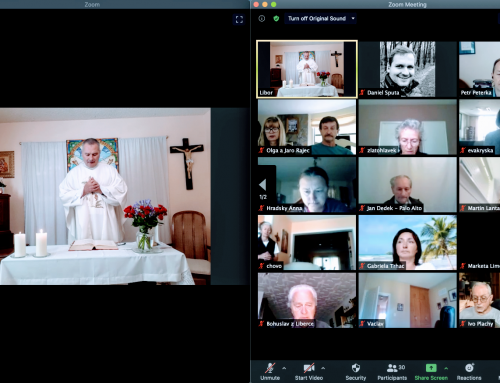Viewport: 500px width, 383px height.
Task: Open the Reactions menu
Action: (x=469, y=371)
